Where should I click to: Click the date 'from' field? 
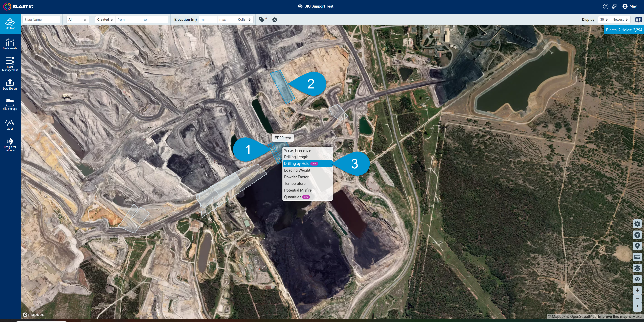(x=128, y=19)
